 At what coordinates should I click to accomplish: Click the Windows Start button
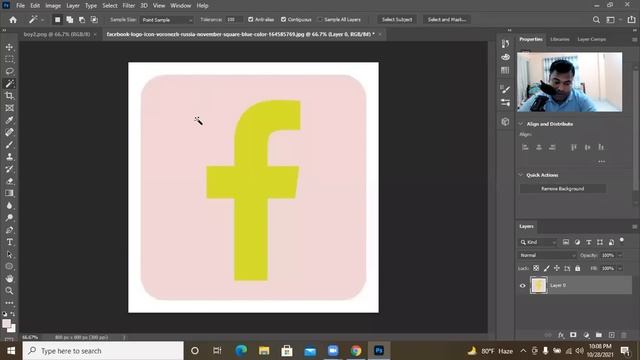[11, 351]
